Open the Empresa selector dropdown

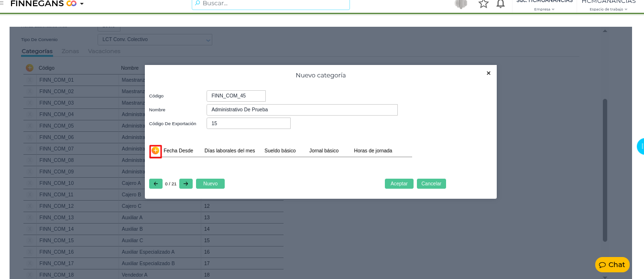544,9
